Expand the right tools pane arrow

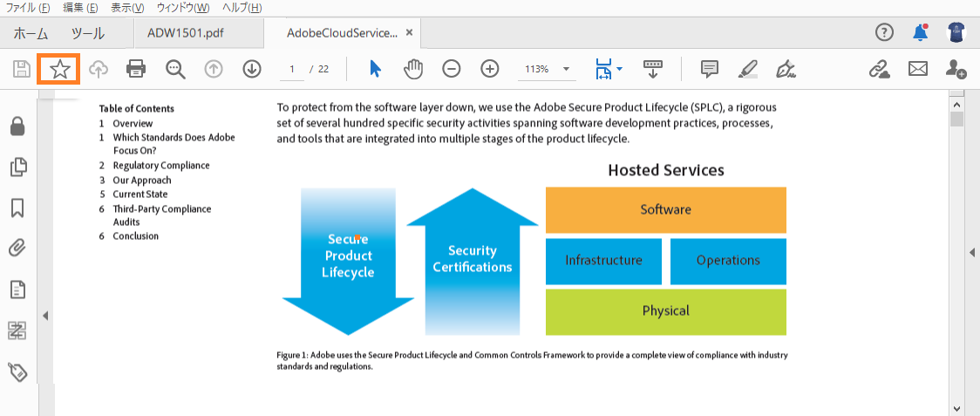click(972, 252)
